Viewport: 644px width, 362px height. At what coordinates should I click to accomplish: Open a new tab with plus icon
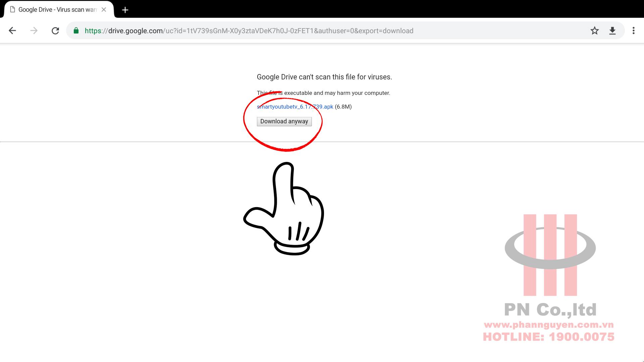click(x=125, y=10)
